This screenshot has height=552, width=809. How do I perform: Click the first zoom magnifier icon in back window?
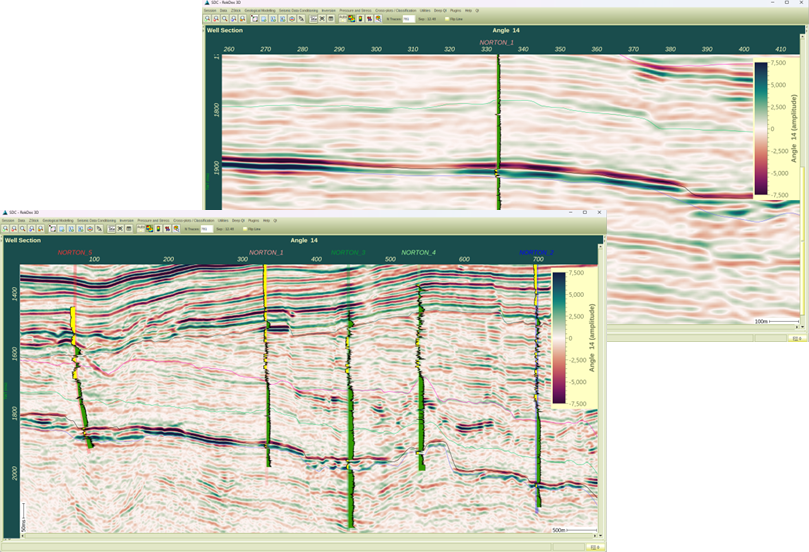[209, 18]
